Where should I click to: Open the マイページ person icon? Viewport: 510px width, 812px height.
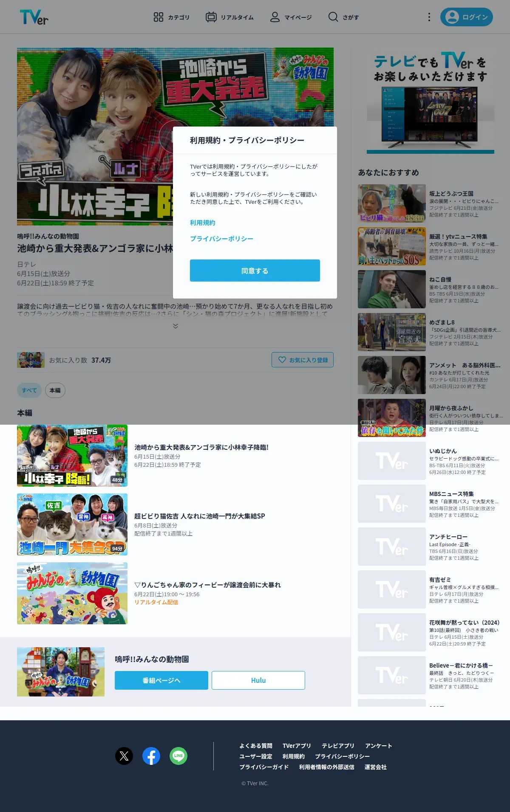click(275, 17)
